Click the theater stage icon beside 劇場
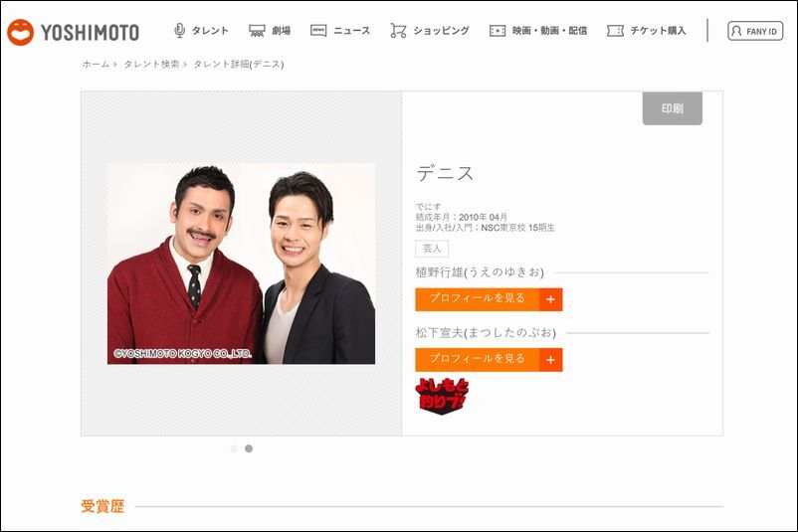Viewport: 798px width, 532px height. (257, 31)
